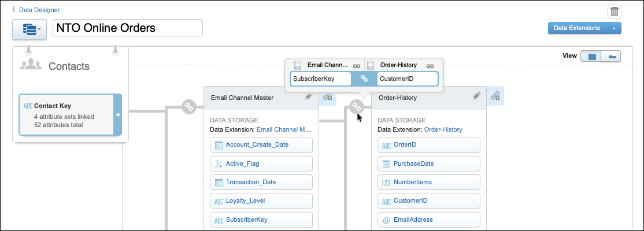Screen dimensions: 644x231
Task: Open Email Channel M... data extension link
Action: pos(284,129)
